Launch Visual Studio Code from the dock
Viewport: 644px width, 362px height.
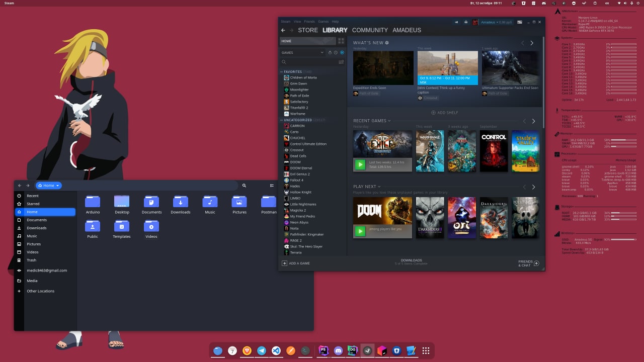click(276, 351)
